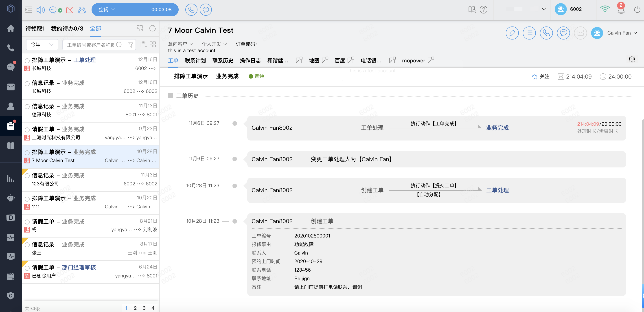Screen dimensions: 644x312
Task: Open the phone calls sidebar icon
Action: click(11, 48)
